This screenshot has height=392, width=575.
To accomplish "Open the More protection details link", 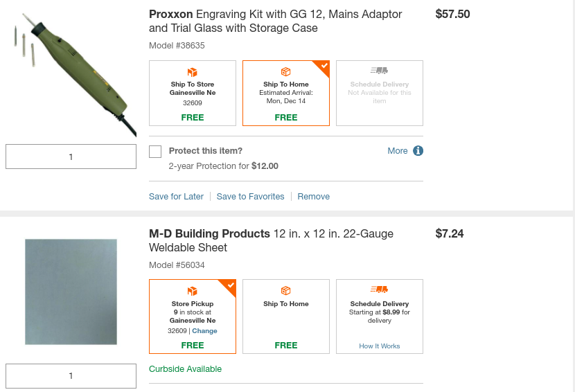I will pos(397,151).
